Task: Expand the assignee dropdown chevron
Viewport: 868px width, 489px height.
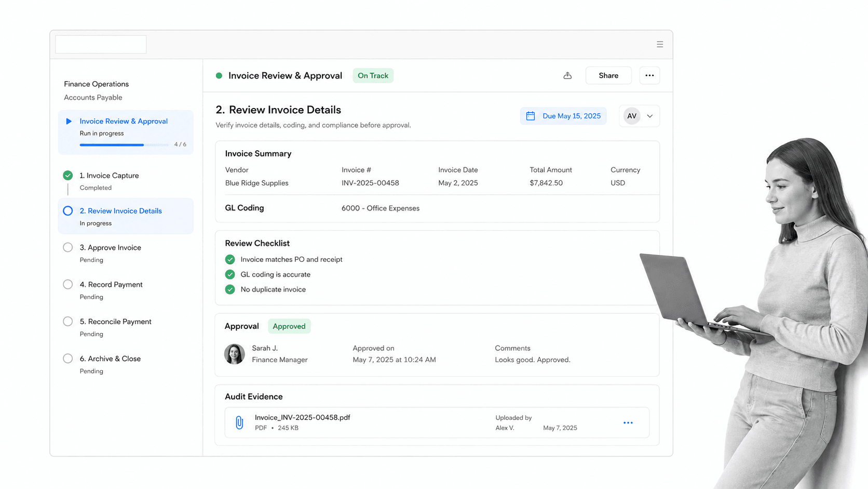Action: 650,116
